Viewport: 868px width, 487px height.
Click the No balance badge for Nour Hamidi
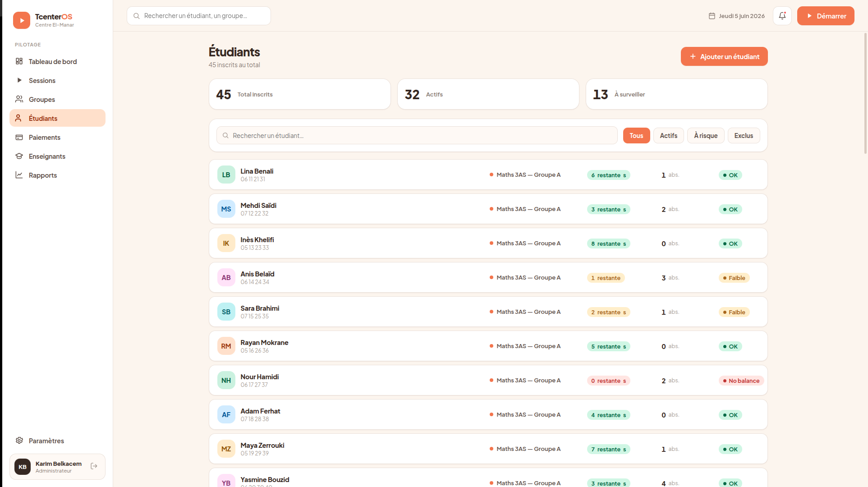[x=741, y=381]
